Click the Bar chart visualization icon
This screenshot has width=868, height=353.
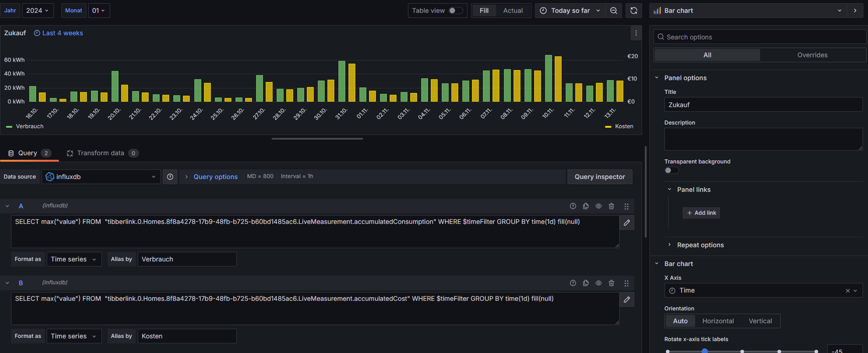(x=657, y=11)
